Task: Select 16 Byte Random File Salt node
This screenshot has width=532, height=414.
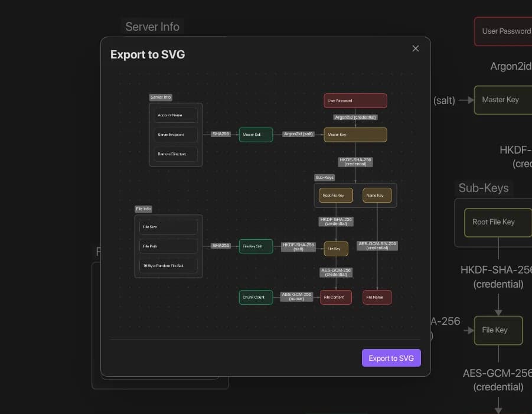Action: point(168,266)
